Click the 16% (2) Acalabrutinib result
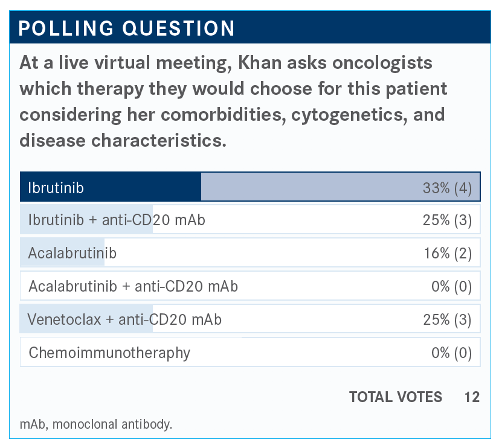Image resolution: width=499 pixels, height=448 pixels. [x=448, y=254]
